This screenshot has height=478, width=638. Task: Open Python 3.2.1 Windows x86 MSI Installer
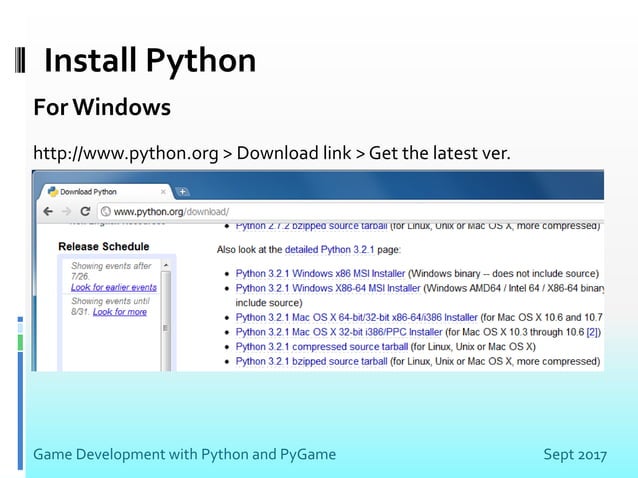point(320,273)
